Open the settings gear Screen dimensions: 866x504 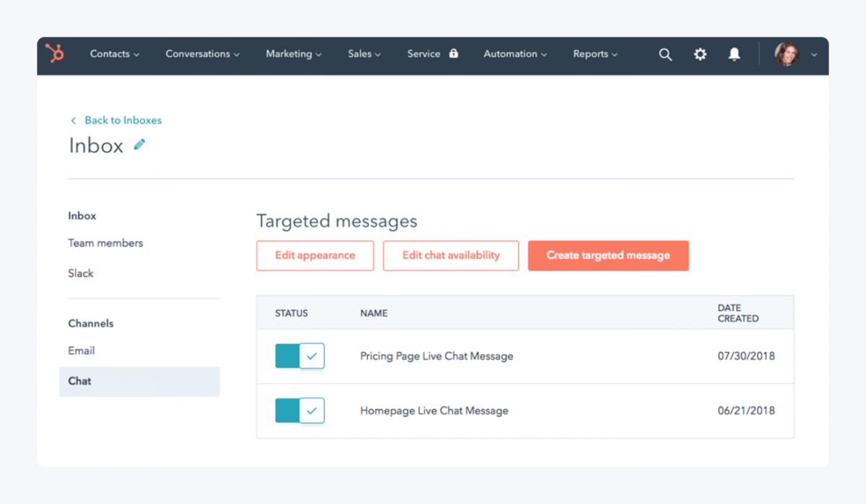click(699, 54)
